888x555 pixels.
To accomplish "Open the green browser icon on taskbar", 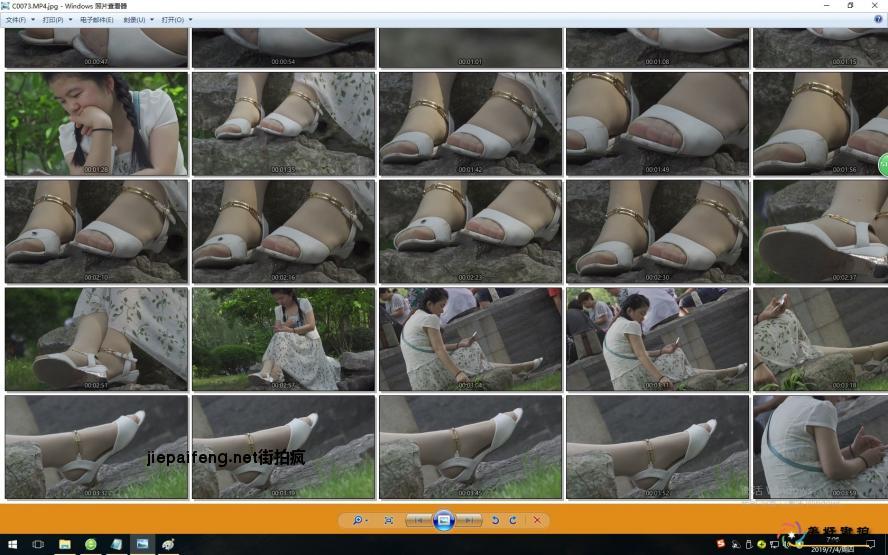I will click(91, 544).
